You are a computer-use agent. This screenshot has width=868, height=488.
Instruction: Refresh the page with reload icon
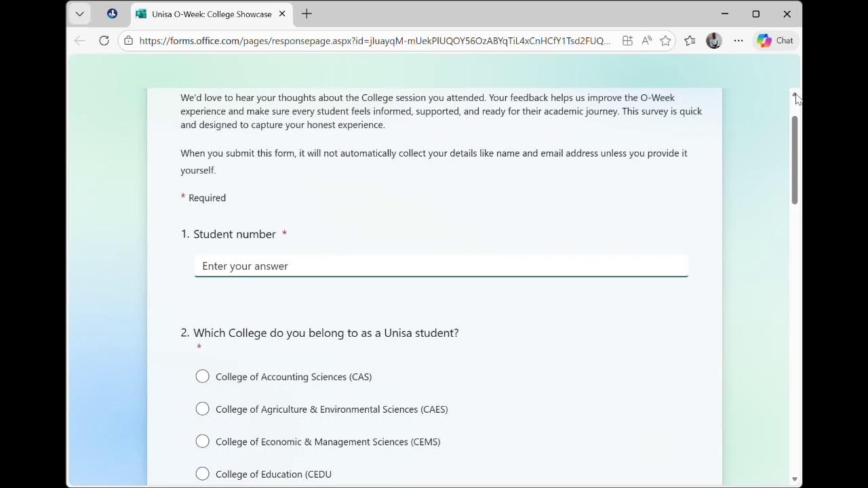tap(104, 41)
